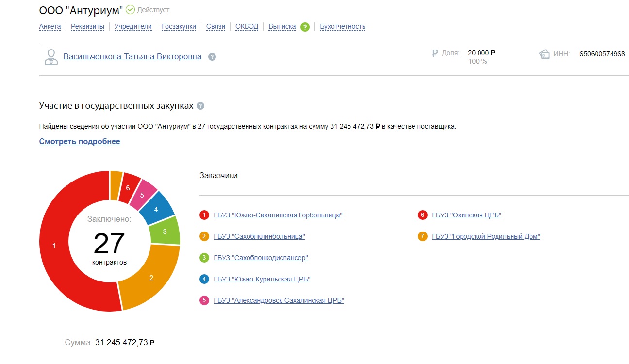Click the green help icon next to Выписка
The width and height of the screenshot is (629, 364).
coord(305,27)
